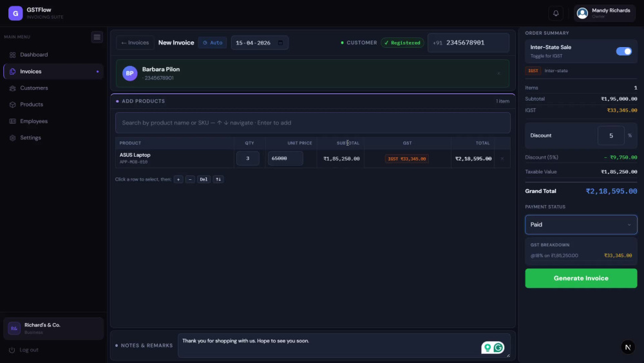This screenshot has height=363, width=644.
Task: Click the Dashboard grid icon
Action: coord(12,55)
